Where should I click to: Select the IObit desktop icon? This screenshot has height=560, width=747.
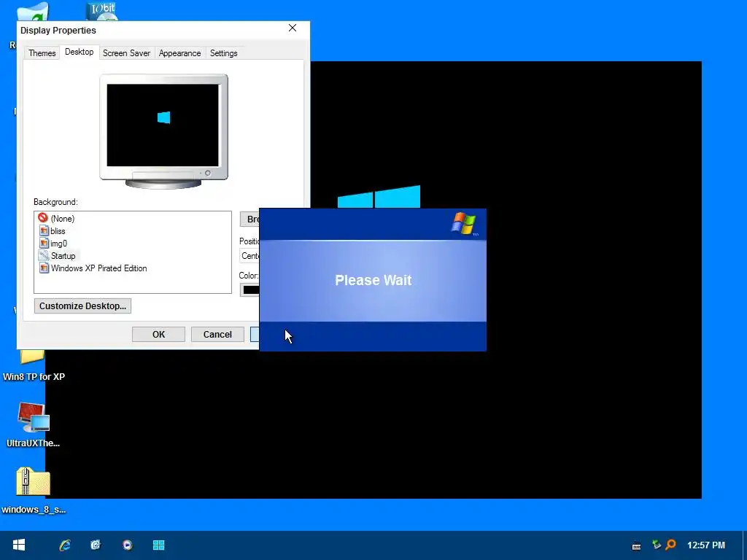102,11
